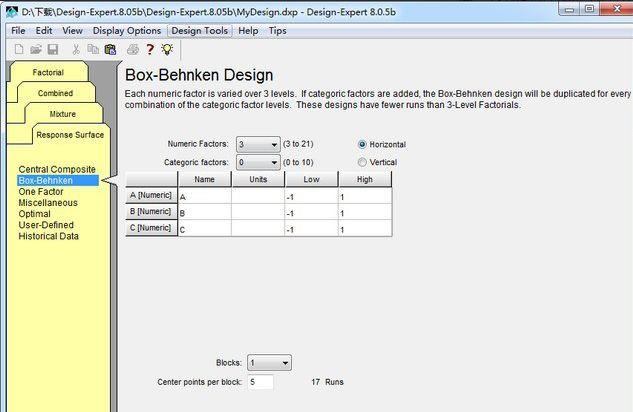Click the Cut scissors icon
This screenshot has height=412, width=633.
coord(75,50)
